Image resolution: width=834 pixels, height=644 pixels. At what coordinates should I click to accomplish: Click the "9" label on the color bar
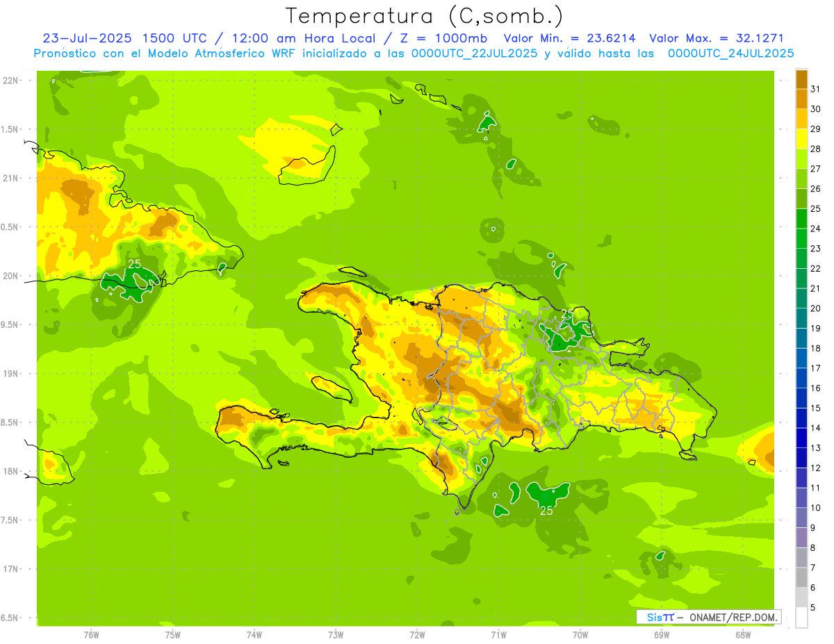(813, 528)
